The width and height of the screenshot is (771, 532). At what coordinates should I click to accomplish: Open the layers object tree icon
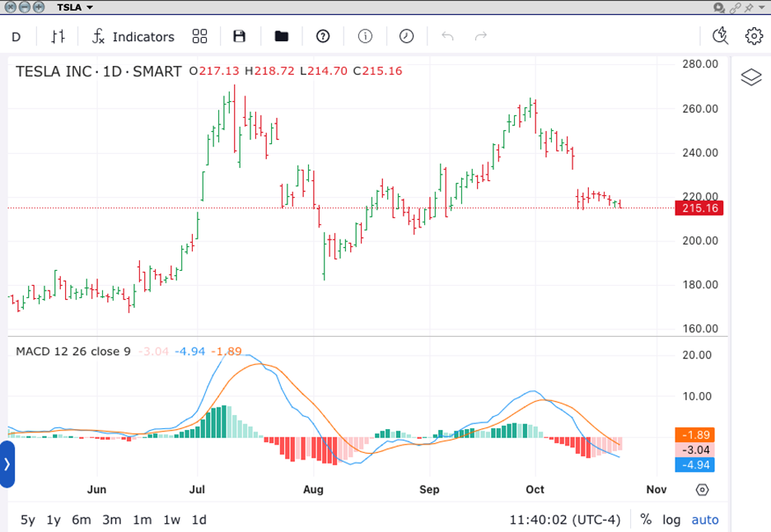click(x=751, y=77)
